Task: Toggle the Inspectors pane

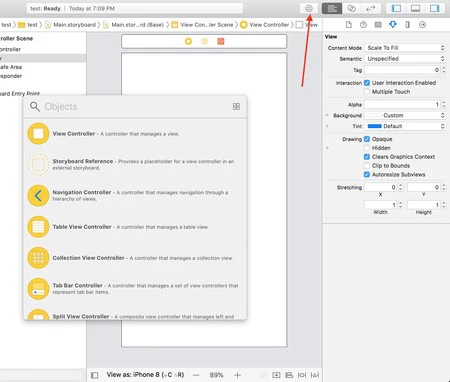Action: 434,8
